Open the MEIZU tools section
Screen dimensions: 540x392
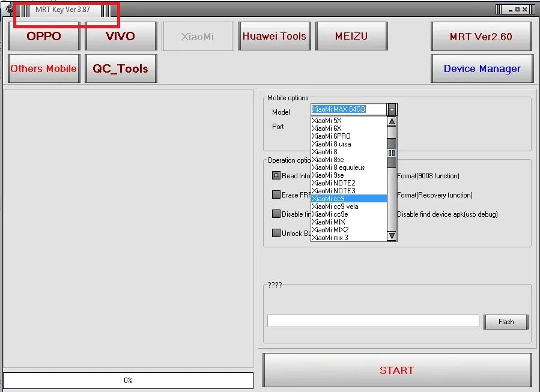[x=351, y=36]
